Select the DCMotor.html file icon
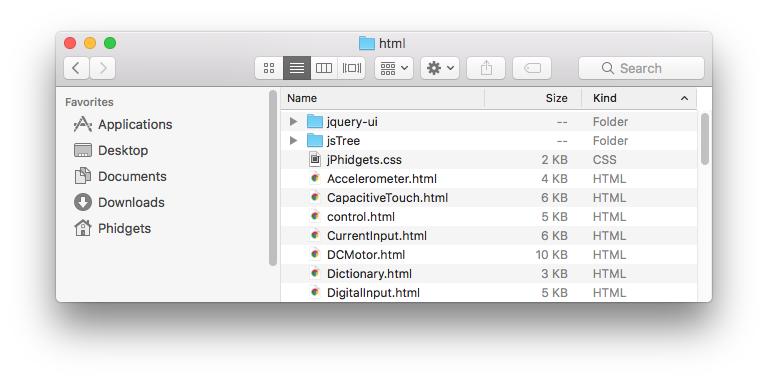The width and height of the screenshot is (768, 382). point(315,254)
